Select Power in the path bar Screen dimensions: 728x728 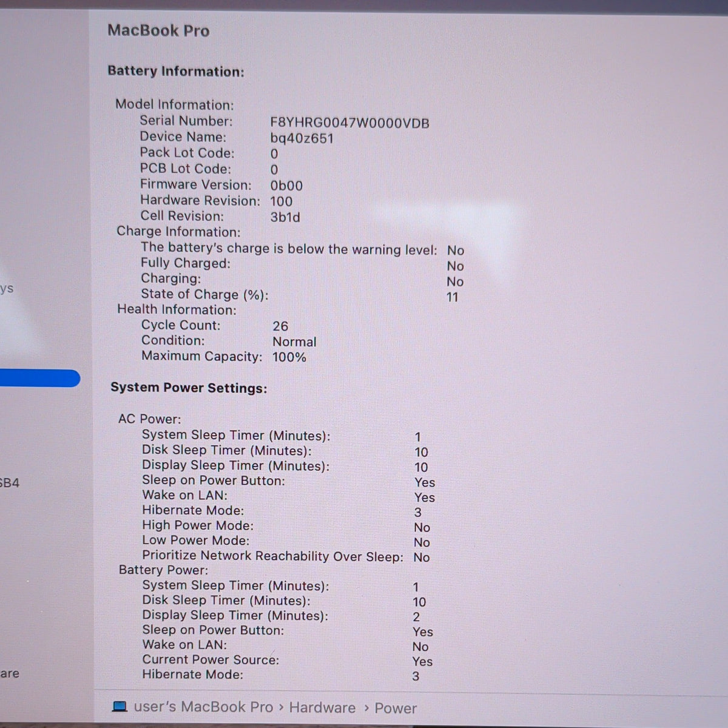396,708
